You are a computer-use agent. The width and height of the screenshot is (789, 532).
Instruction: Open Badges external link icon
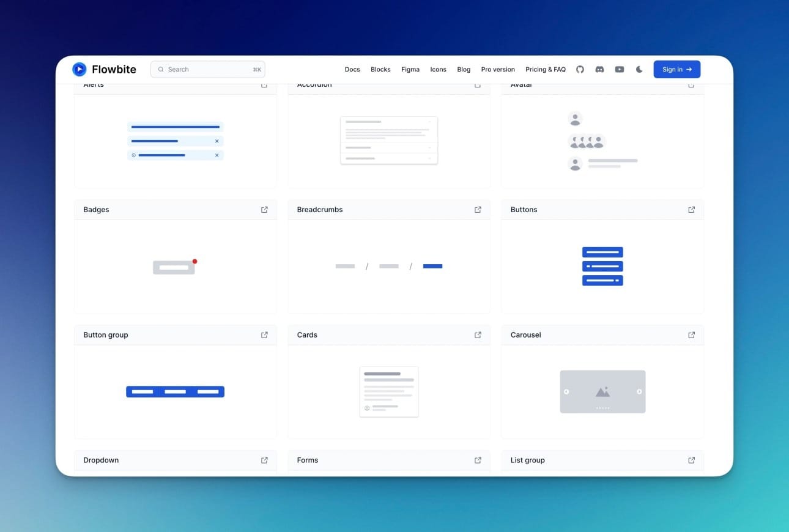[x=264, y=210]
